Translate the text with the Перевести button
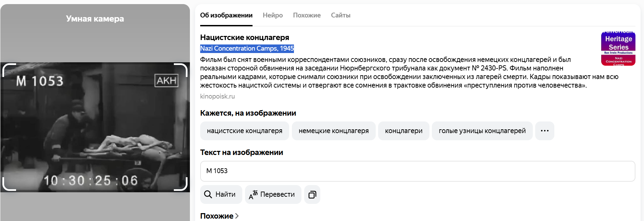This screenshot has width=644, height=221. point(273,195)
